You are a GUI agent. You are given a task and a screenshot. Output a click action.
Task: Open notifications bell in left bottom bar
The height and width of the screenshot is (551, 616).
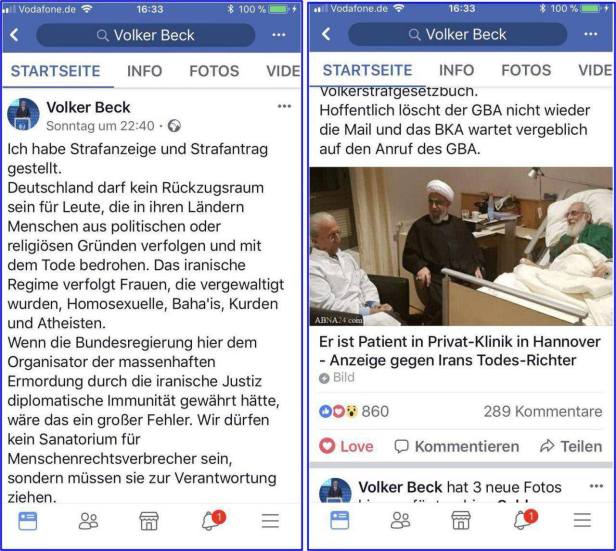point(213,520)
